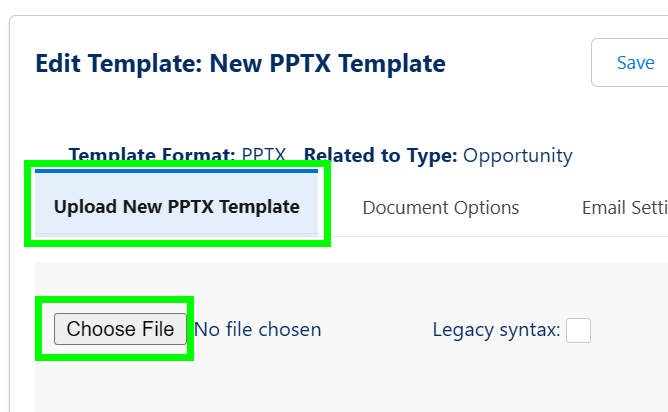Viewport: 668px width, 412px height.
Task: Click the Save button
Action: click(x=634, y=63)
